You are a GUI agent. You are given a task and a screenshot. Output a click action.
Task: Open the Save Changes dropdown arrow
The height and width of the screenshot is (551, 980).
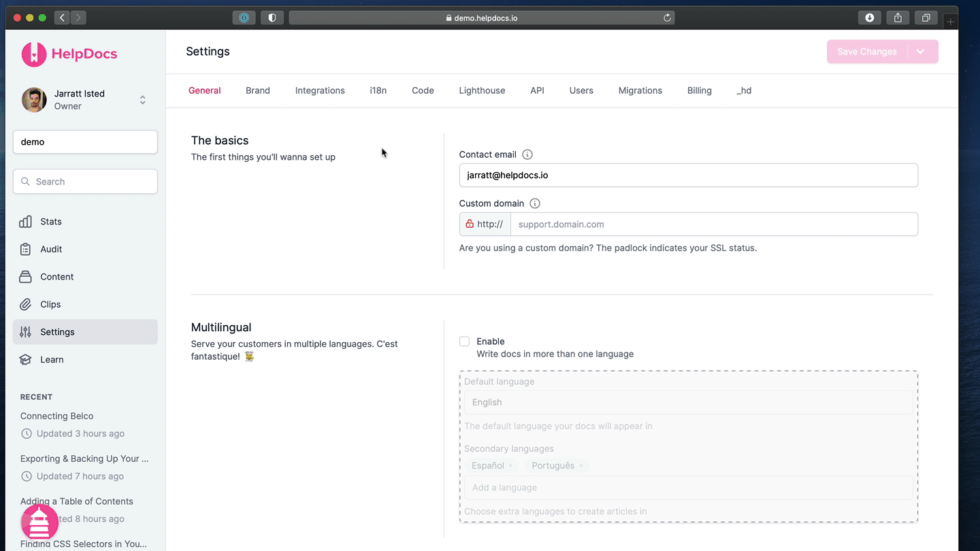pos(920,52)
